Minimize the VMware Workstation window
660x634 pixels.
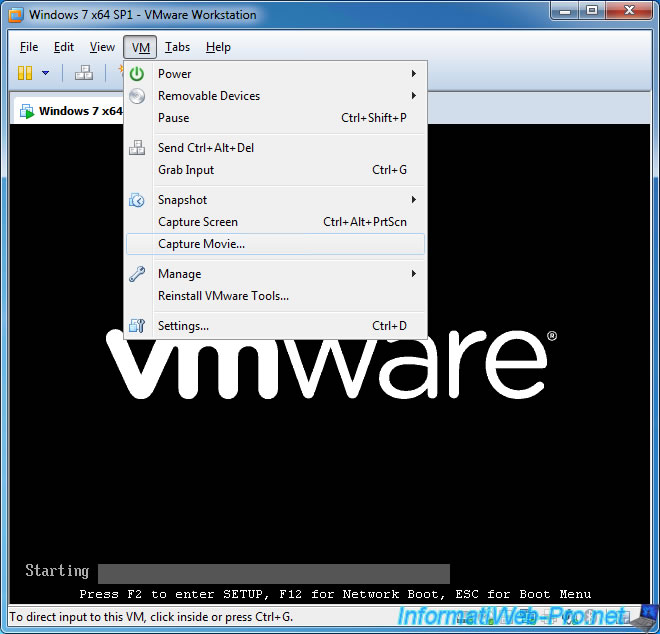[x=565, y=10]
